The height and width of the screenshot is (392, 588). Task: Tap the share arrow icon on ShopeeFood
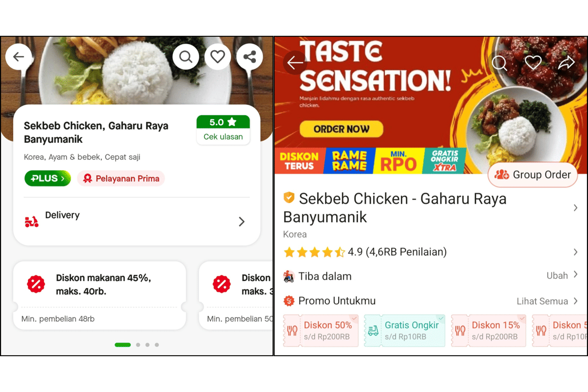tap(567, 62)
